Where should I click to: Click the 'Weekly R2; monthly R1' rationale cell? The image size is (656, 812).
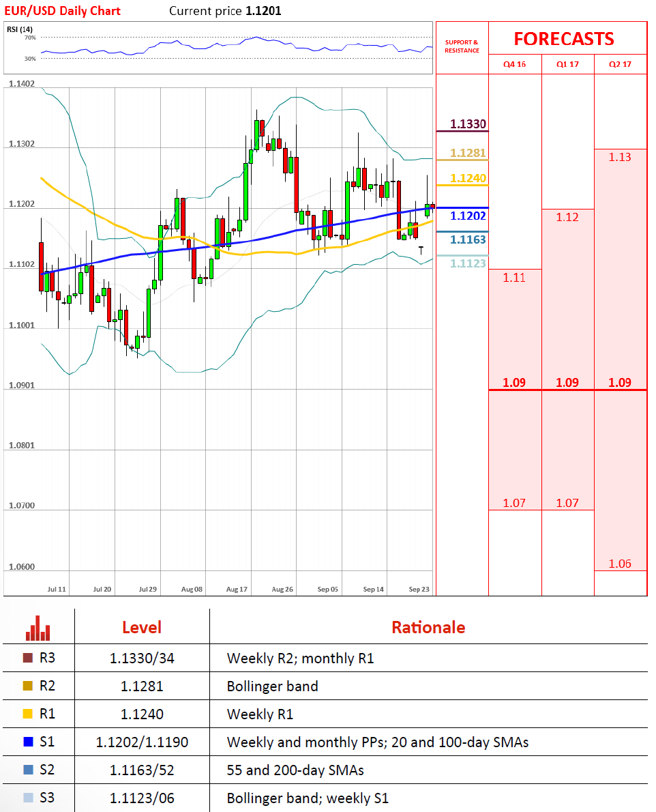(x=300, y=658)
